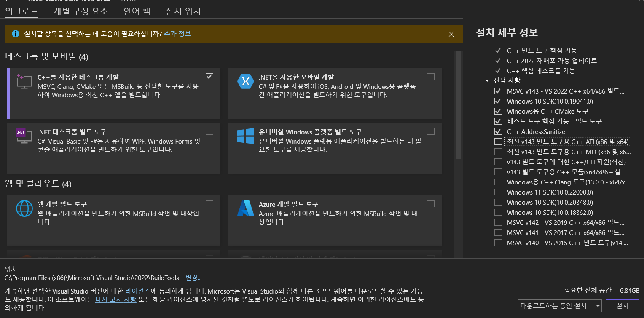Image resolution: width=644 pixels, height=318 pixels.
Task: Check Windows 11 SDK(10.0.22000.0)
Action: [498, 192]
